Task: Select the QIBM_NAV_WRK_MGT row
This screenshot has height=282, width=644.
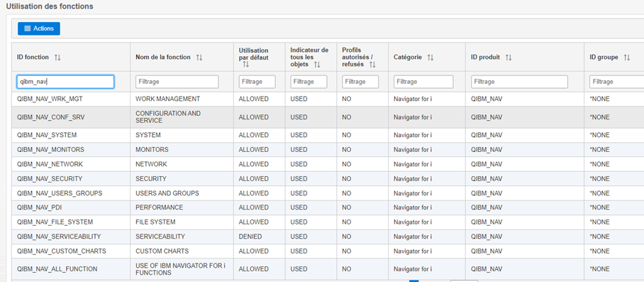Action: click(x=328, y=99)
